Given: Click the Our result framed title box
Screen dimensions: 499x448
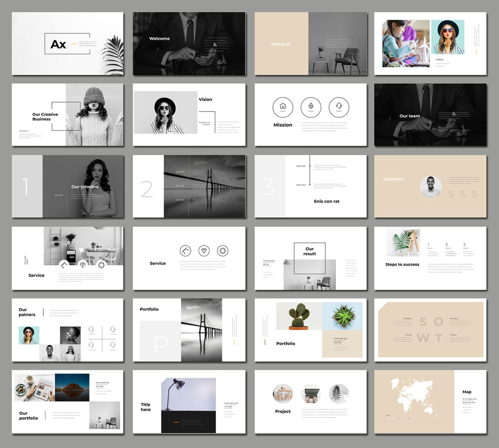Looking at the screenshot, I should tap(310, 252).
